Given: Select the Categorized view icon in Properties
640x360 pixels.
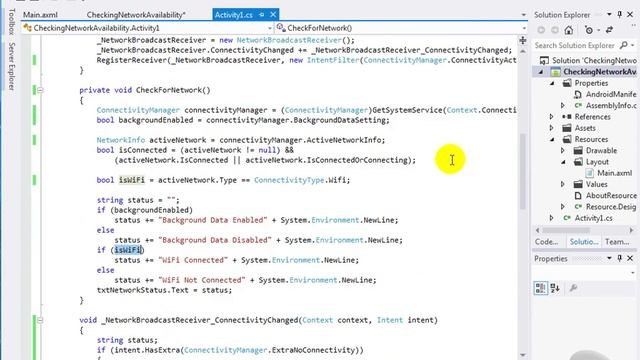Looking at the screenshot, I should pos(541,288).
